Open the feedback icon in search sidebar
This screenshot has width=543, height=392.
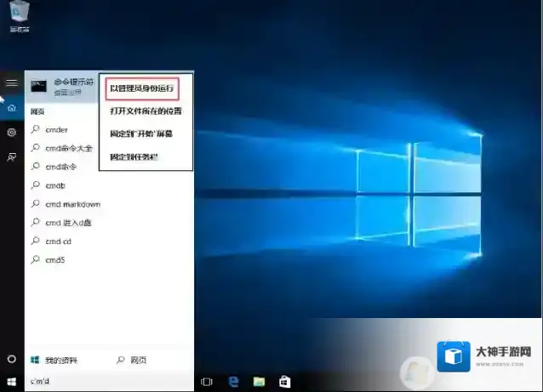click(12, 157)
